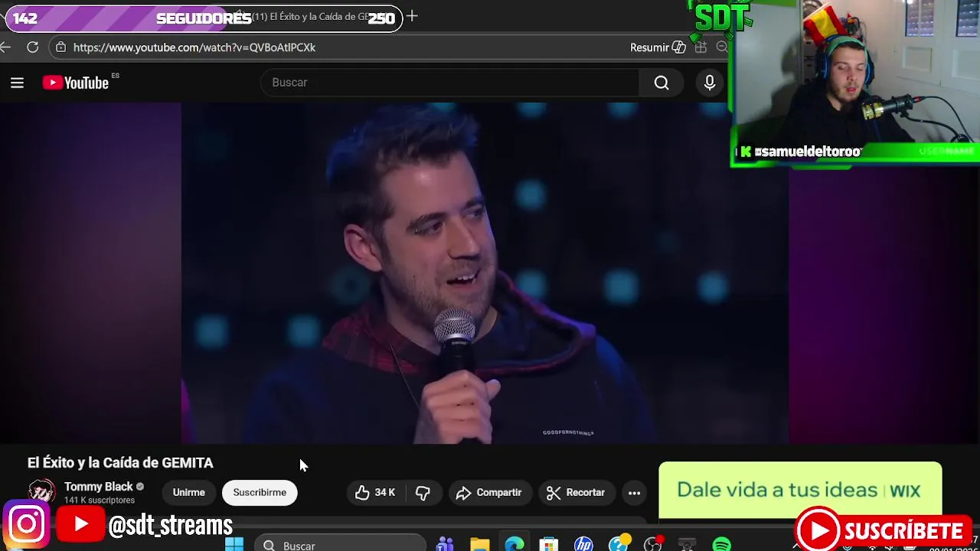Go to YouTube home via logo
The height and width of the screenshot is (551, 980).
pyautogui.click(x=76, y=83)
